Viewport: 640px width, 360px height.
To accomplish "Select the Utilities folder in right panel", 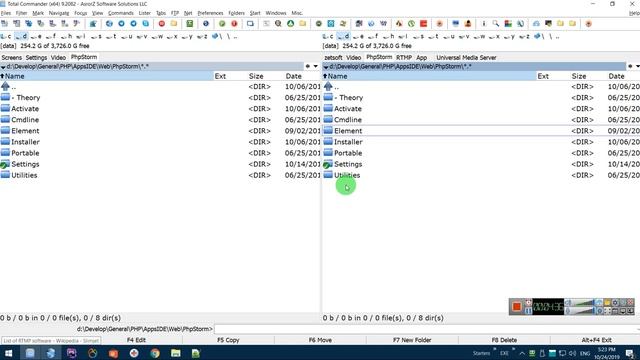I will coord(347,175).
